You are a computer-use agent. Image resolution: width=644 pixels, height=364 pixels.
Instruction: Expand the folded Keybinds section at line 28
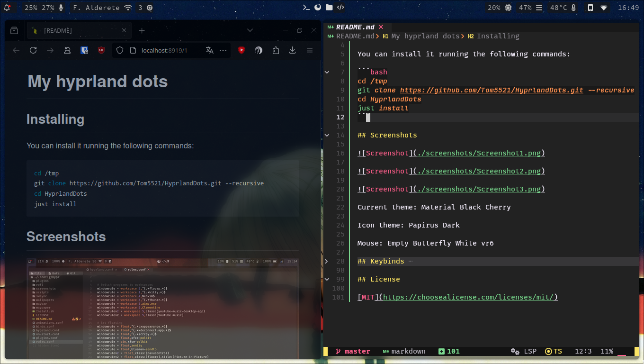tap(327, 261)
